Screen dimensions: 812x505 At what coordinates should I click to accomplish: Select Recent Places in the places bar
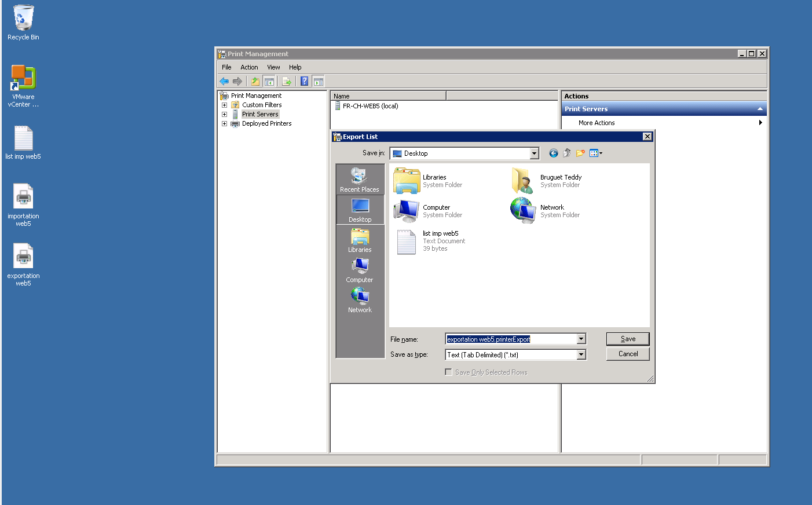[x=360, y=180]
